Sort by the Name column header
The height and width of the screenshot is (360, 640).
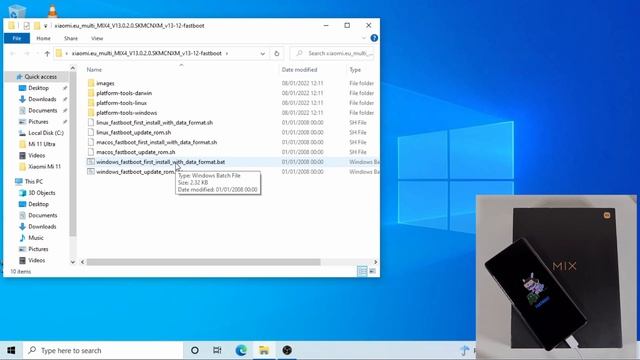pyautogui.click(x=94, y=70)
